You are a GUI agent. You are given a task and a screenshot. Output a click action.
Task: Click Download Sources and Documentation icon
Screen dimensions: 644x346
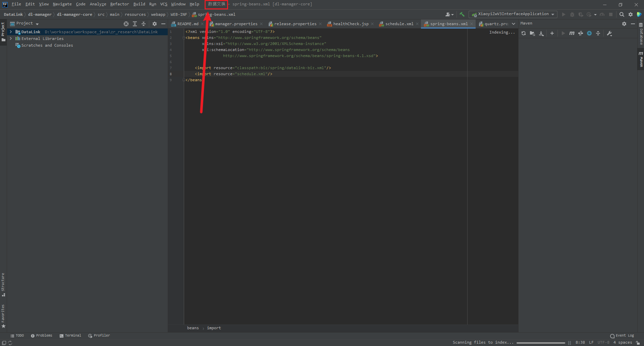click(541, 33)
